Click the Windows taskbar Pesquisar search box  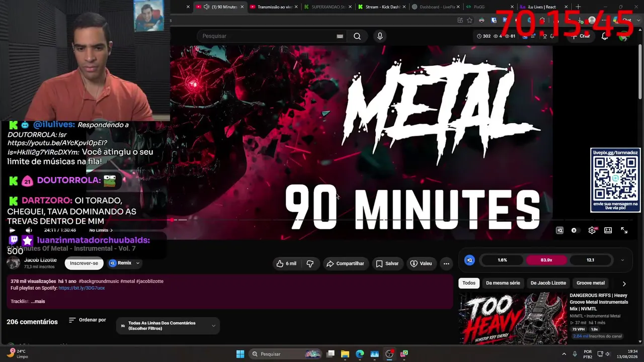tap(285, 354)
